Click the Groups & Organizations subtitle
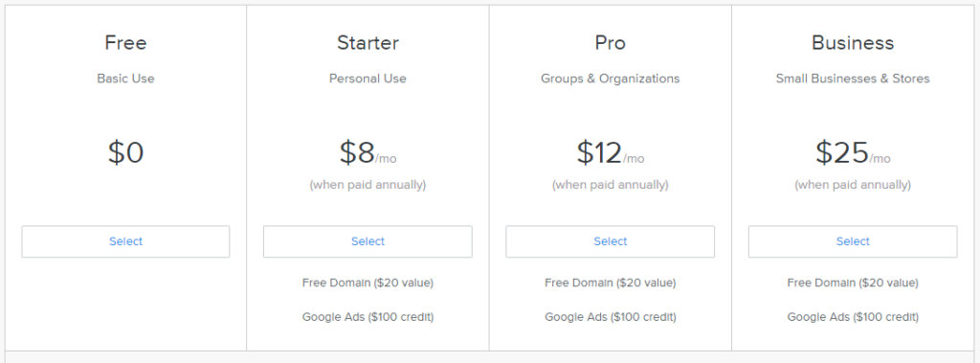This screenshot has width=980, height=363. 610,79
